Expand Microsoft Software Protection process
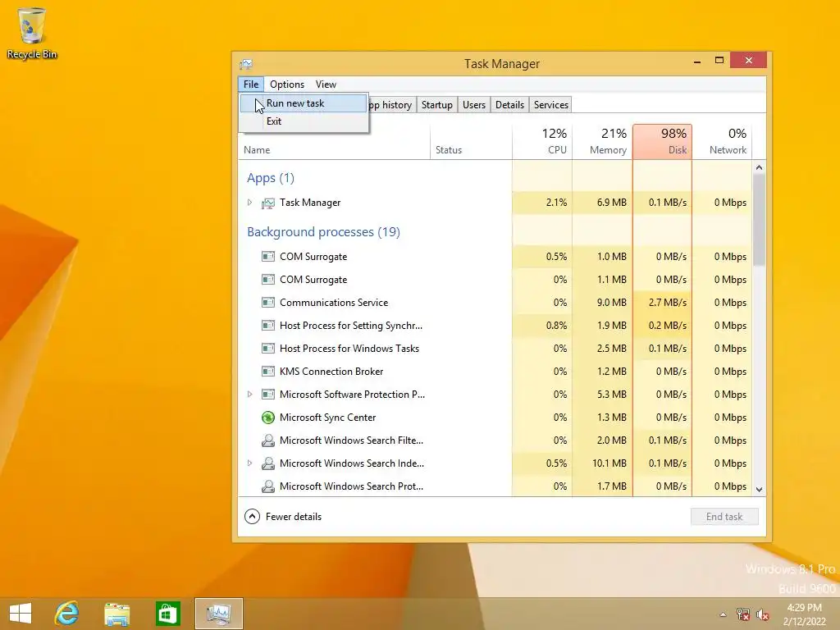This screenshot has height=630, width=840. tap(249, 395)
